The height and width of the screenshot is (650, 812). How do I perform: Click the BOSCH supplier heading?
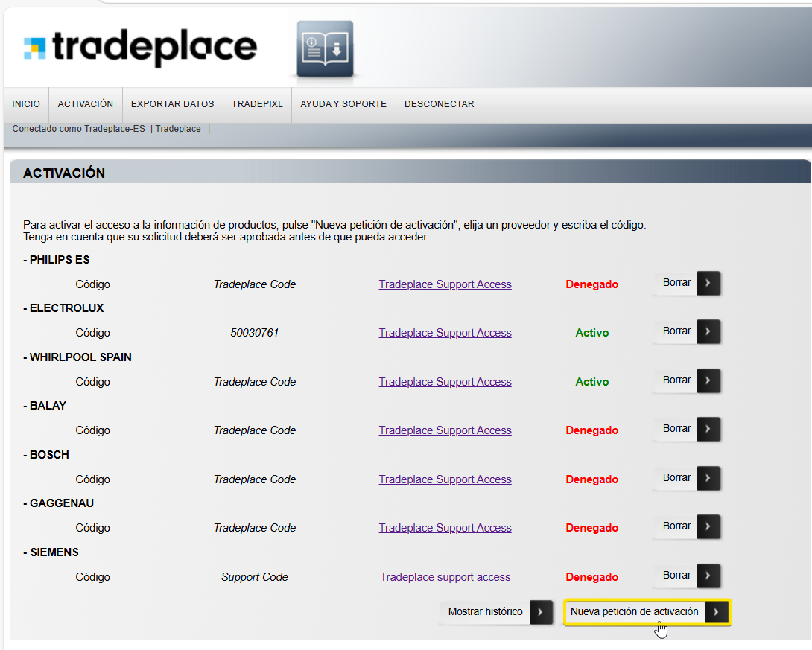click(46, 455)
